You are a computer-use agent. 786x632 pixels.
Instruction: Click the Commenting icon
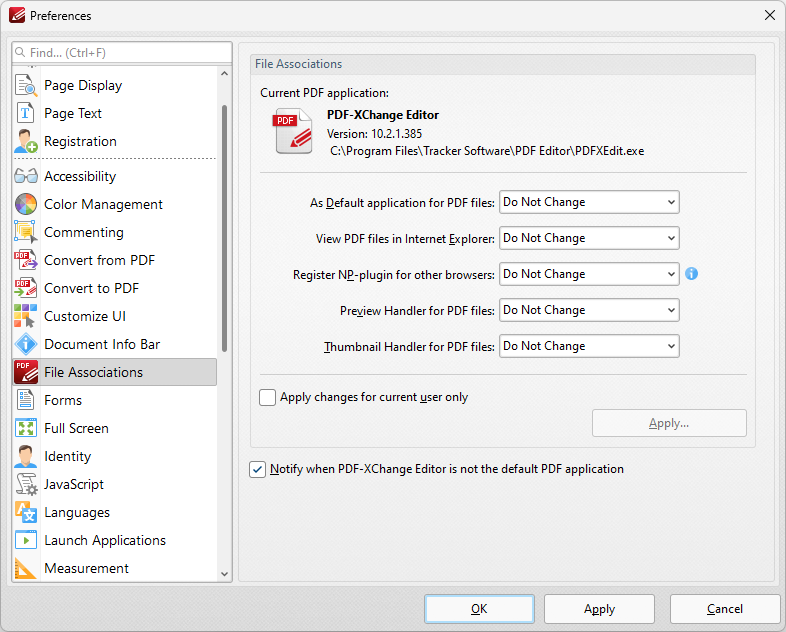[x=26, y=233]
